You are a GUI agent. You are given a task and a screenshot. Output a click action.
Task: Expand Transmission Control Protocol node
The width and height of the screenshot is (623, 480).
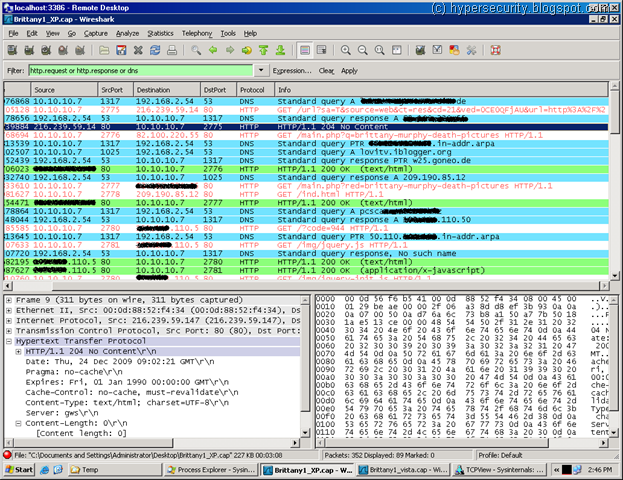(9, 331)
